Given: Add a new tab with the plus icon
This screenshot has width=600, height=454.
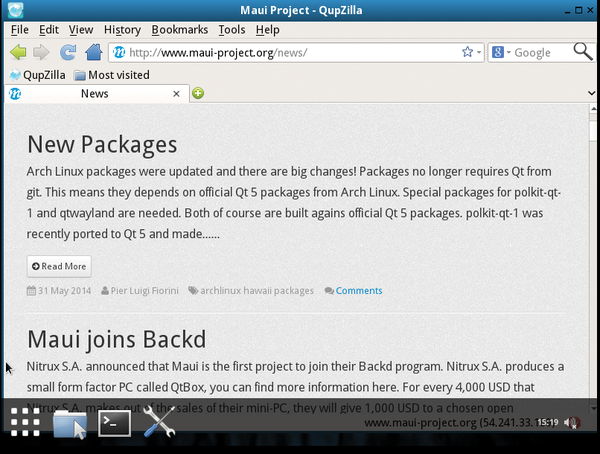Looking at the screenshot, I should click(198, 93).
